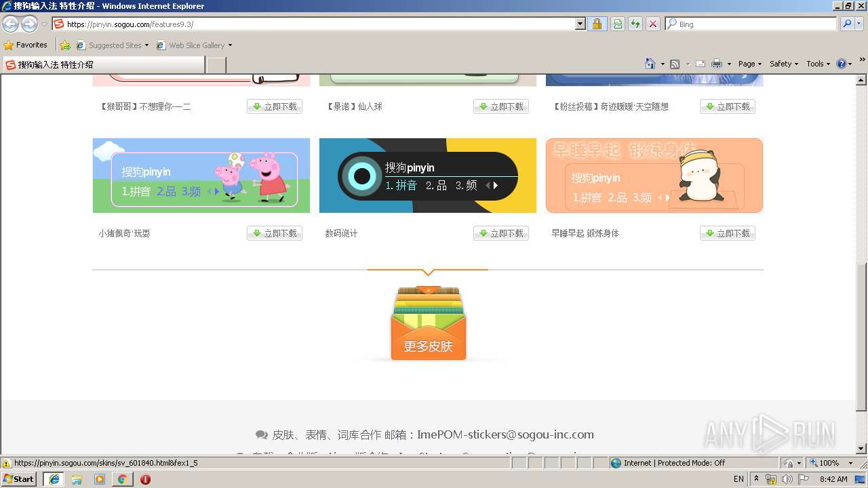Open the Page menu
868x488 pixels.
(750, 64)
